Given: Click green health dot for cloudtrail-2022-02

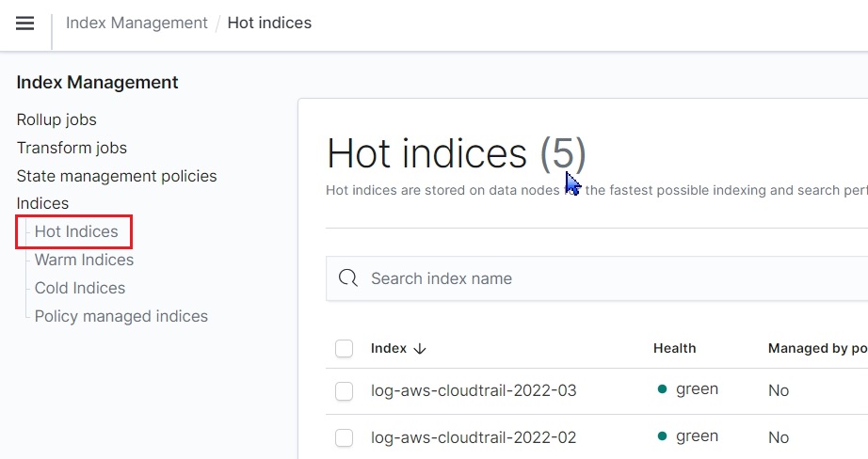Looking at the screenshot, I should [662, 436].
